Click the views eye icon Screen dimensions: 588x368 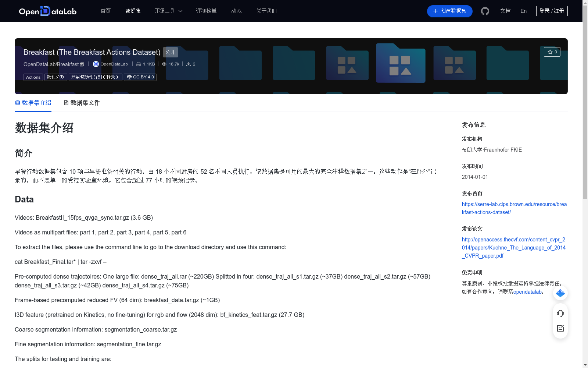164,64
